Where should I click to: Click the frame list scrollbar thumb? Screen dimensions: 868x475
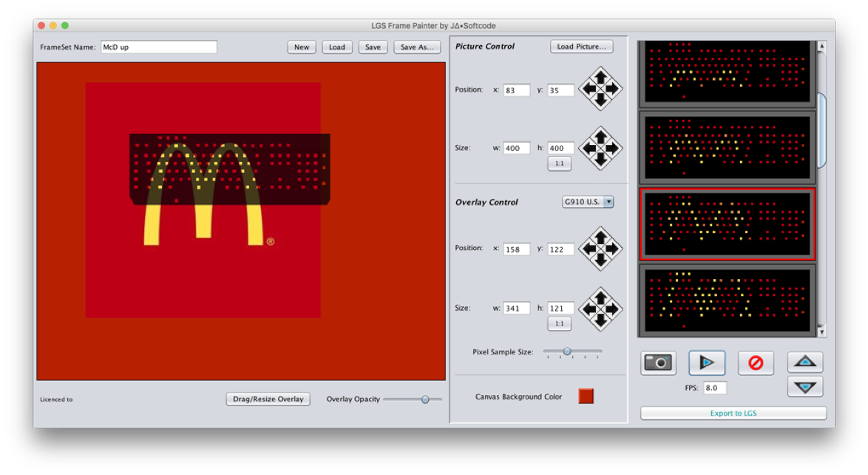821,130
